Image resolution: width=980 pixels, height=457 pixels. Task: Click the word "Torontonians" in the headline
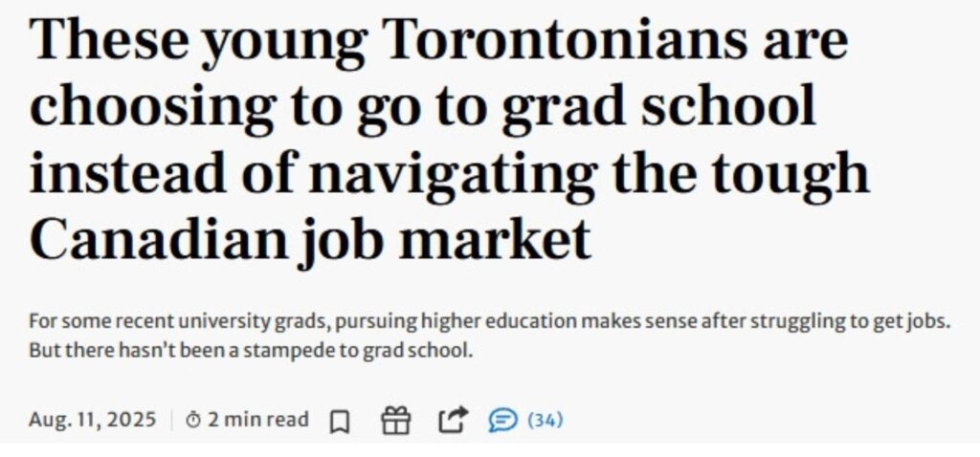567,38
